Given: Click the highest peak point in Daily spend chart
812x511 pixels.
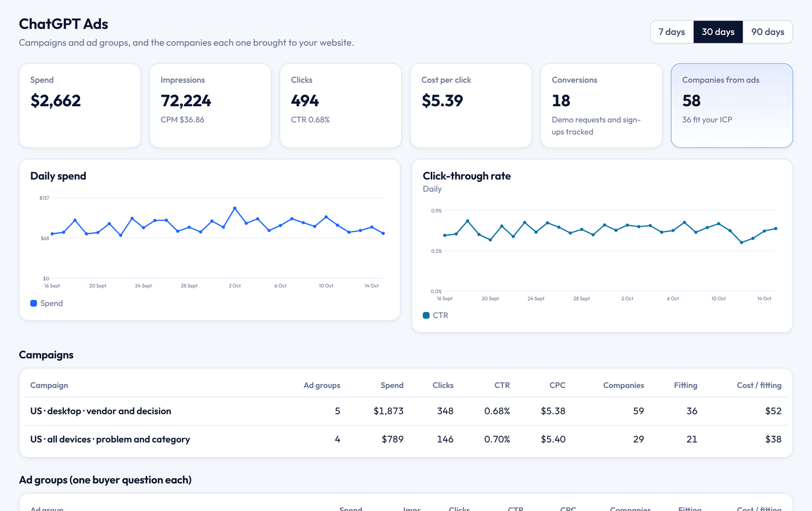Looking at the screenshot, I should (x=235, y=208).
